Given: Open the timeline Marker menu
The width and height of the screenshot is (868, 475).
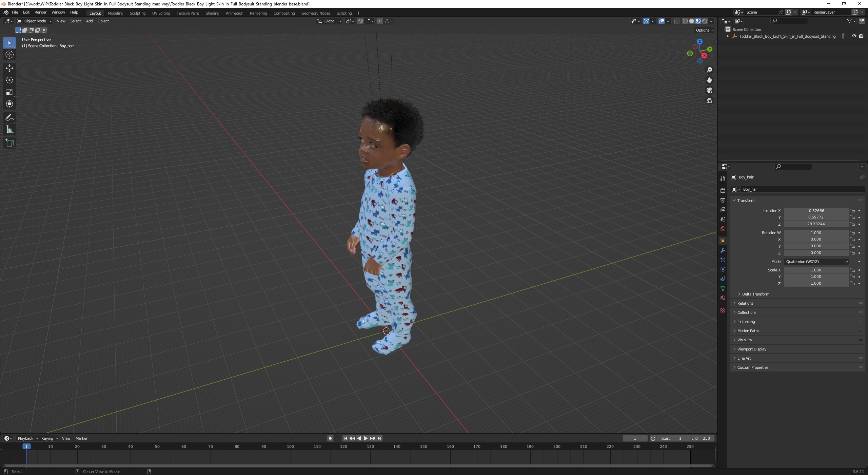Looking at the screenshot, I should [81, 438].
